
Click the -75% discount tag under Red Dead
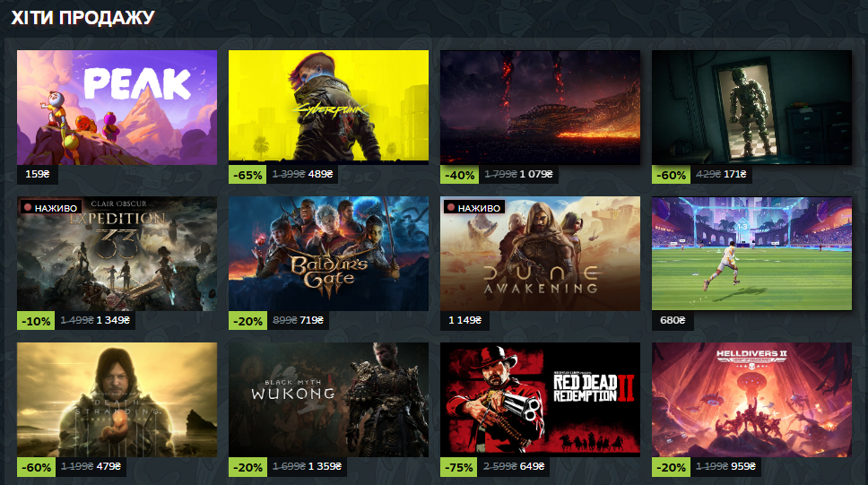click(x=459, y=467)
